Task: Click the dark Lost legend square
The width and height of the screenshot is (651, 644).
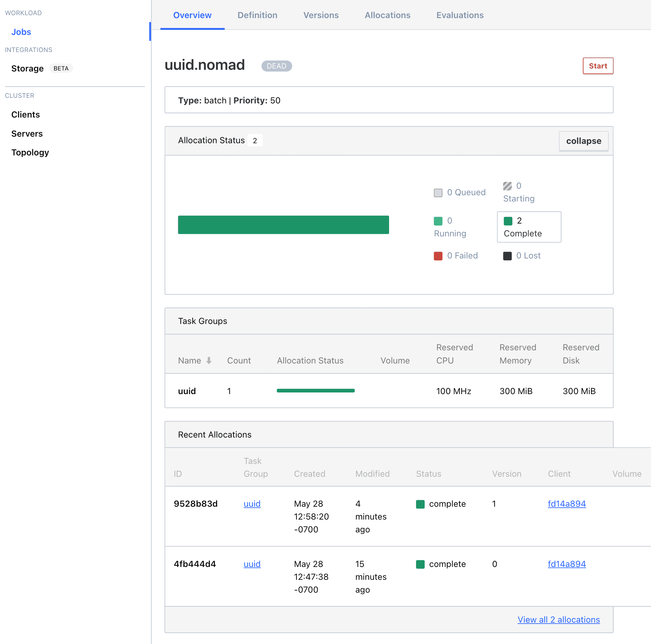Action: pos(507,256)
